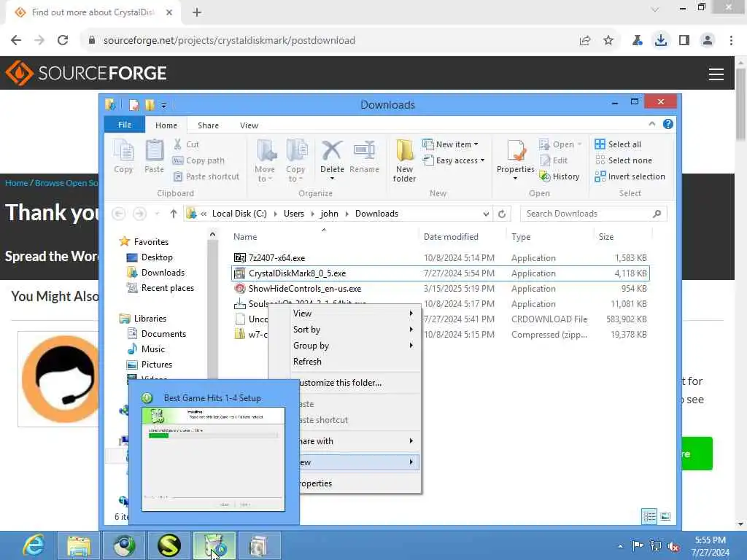Click muted volume tray icon

click(x=674, y=546)
